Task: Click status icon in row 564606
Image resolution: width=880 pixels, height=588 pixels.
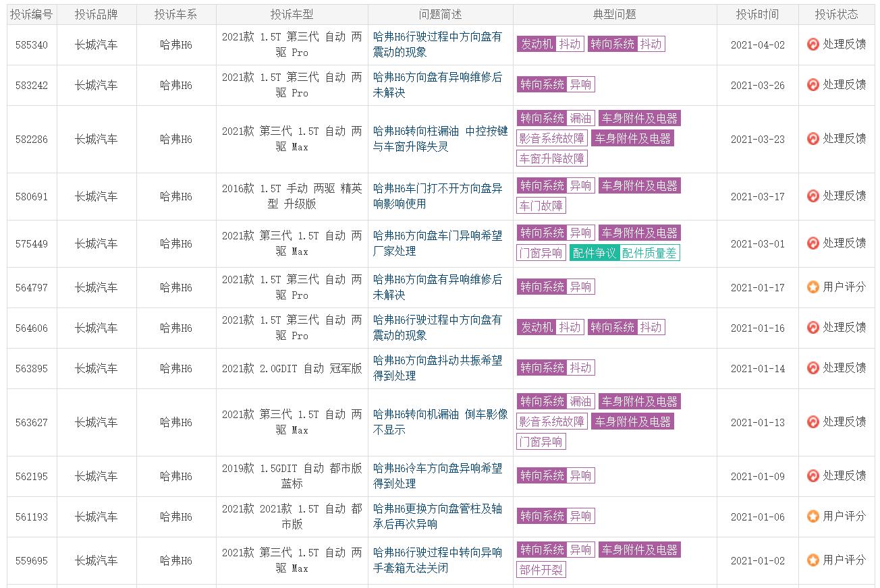Action: pos(813,328)
